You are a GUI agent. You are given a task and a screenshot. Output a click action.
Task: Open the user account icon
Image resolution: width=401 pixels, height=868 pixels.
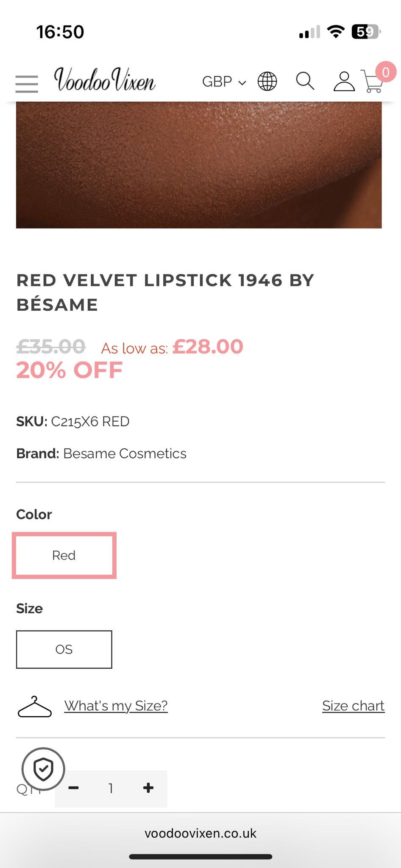(x=344, y=81)
